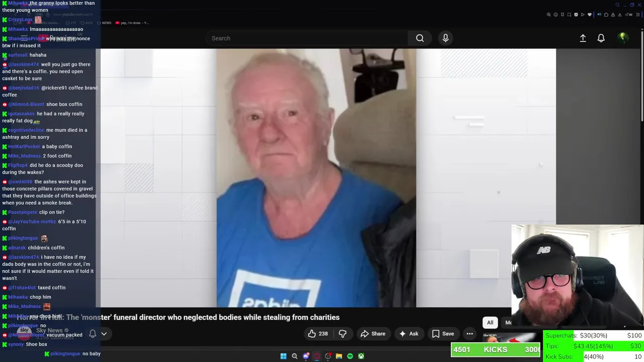Open the browser downloads icon
This screenshot has width=644, height=362.
[620, 15]
